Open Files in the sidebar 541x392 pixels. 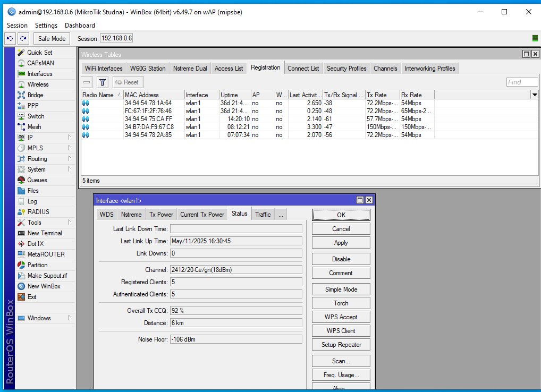[45, 191]
